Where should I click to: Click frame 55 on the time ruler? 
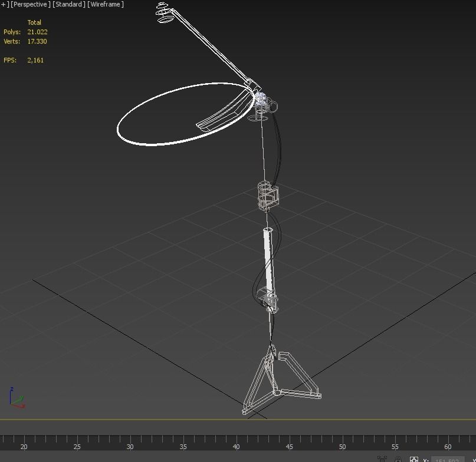pyautogui.click(x=395, y=447)
